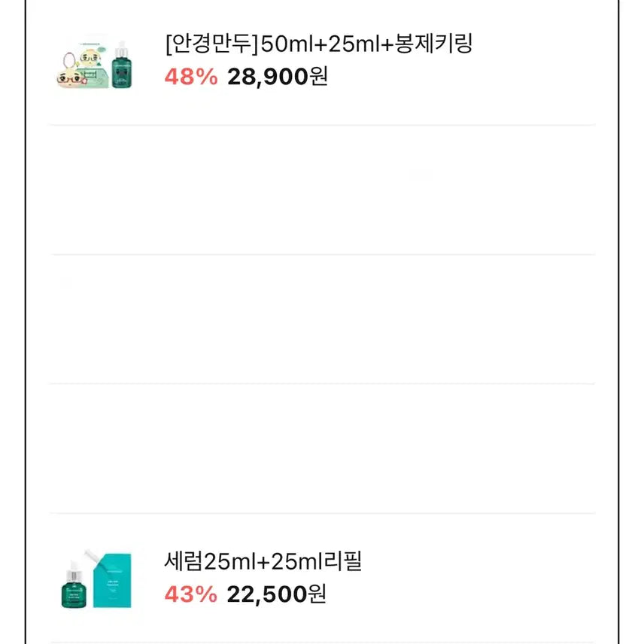644x644 pixels.
Task: Click the 43% discount label
Action: click(x=190, y=594)
